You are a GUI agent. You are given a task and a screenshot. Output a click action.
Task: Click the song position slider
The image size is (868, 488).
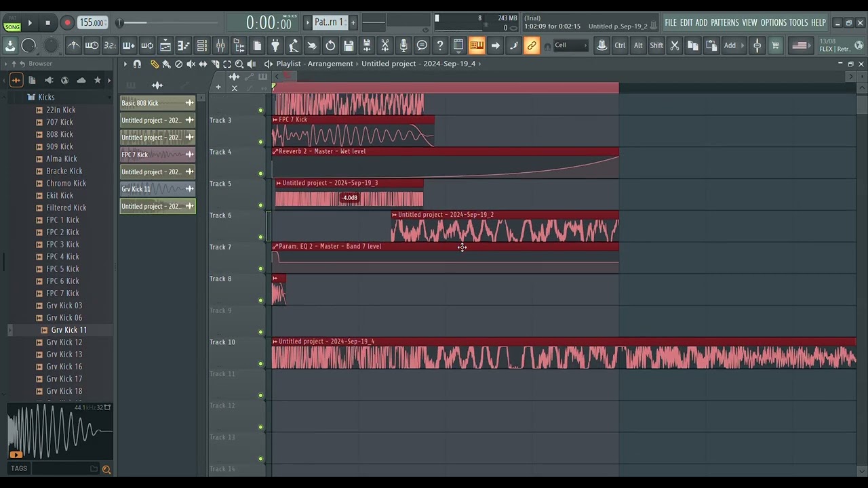pos(168,23)
